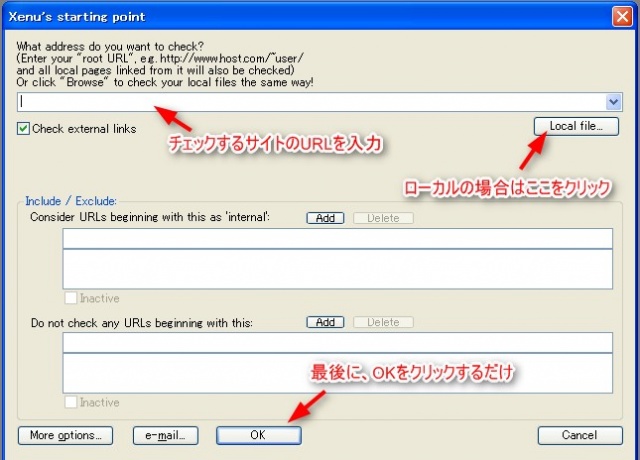This screenshot has height=460, width=640.
Task: Open the More options... dialog
Action: coord(65,436)
